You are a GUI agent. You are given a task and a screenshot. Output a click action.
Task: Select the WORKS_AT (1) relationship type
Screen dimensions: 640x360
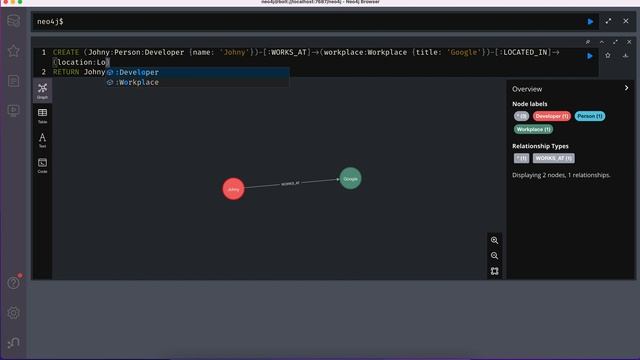click(x=553, y=158)
